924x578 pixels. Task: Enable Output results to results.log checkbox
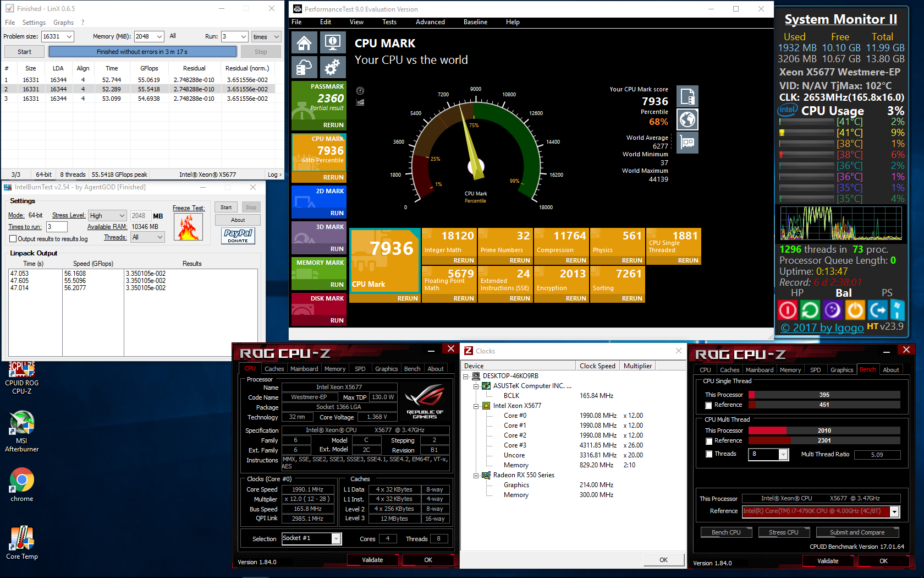coord(13,239)
